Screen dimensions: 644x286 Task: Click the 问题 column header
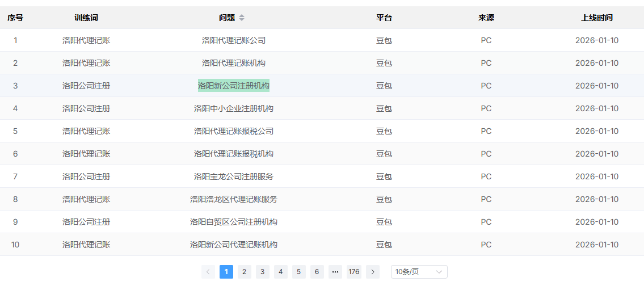click(x=227, y=18)
